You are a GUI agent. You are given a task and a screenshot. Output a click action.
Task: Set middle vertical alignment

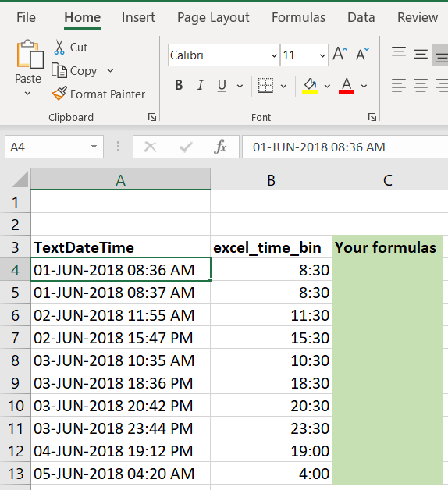421,55
